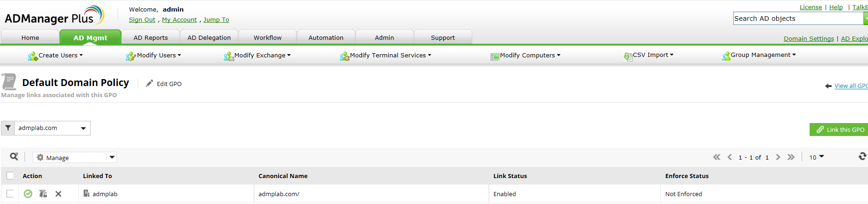
Task: Open the Manage actions dropdown
Action: [x=75, y=157]
